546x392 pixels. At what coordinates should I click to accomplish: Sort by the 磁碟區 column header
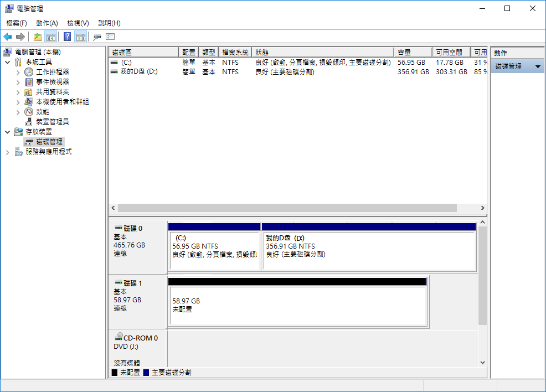[x=143, y=52]
